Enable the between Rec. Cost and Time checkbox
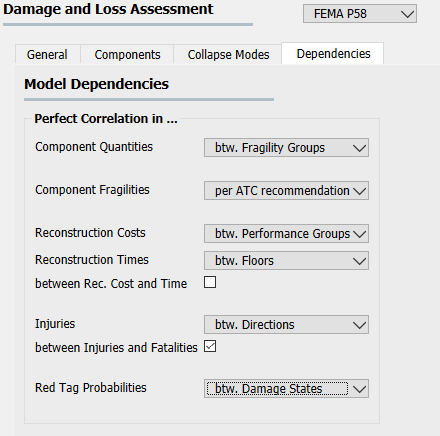440x436 pixels. pos(210,282)
